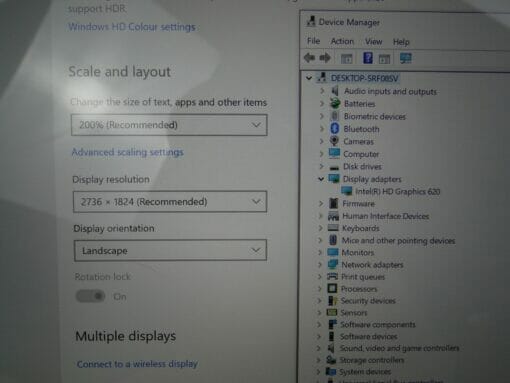Open the Action menu in Device Manager
510x383 pixels.
coord(342,41)
